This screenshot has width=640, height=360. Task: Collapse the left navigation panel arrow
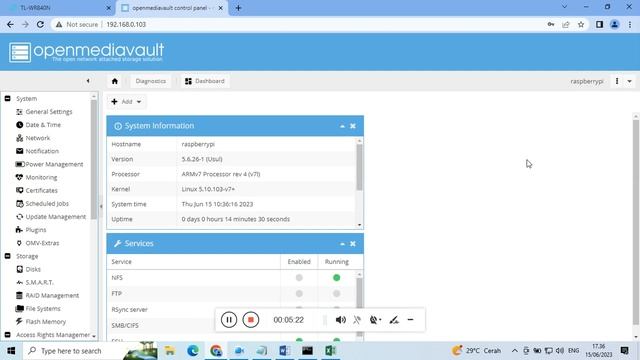click(x=88, y=81)
